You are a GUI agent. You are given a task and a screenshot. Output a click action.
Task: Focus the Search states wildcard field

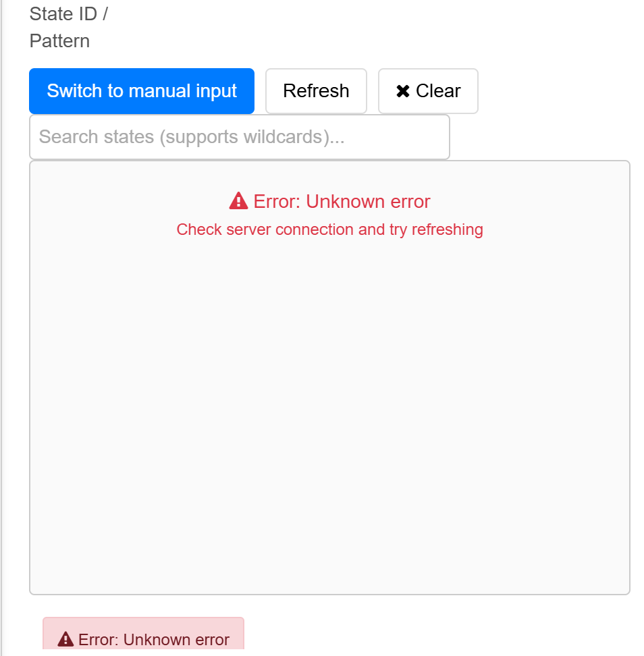click(x=240, y=137)
